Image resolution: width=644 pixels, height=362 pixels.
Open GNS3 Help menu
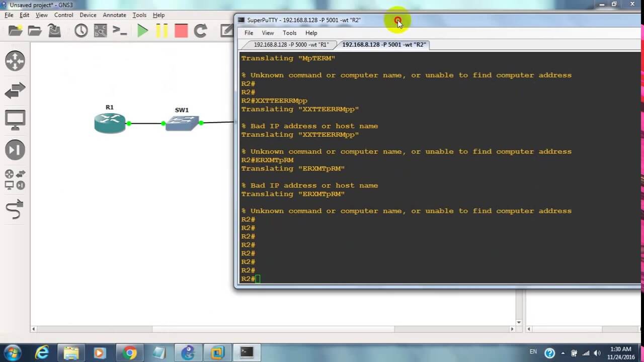coord(159,15)
